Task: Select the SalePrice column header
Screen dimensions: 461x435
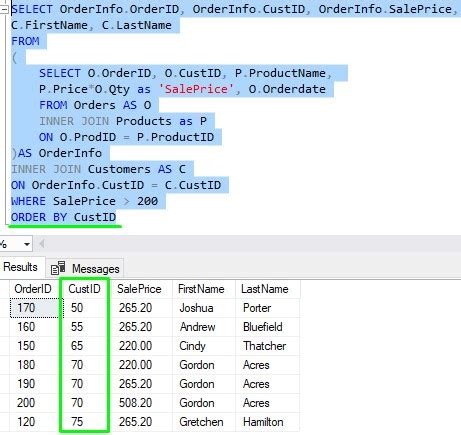Action: [x=139, y=289]
